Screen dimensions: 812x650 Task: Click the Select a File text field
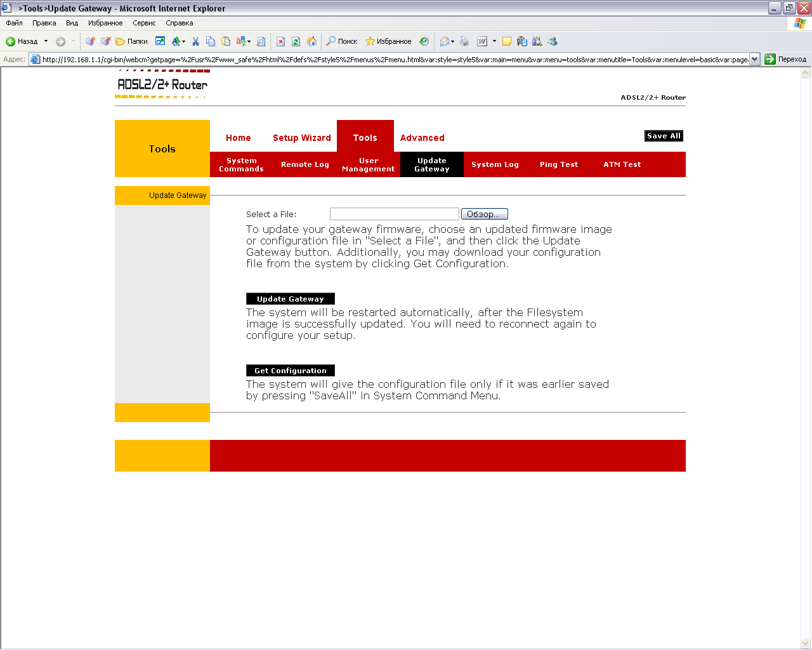pos(394,214)
